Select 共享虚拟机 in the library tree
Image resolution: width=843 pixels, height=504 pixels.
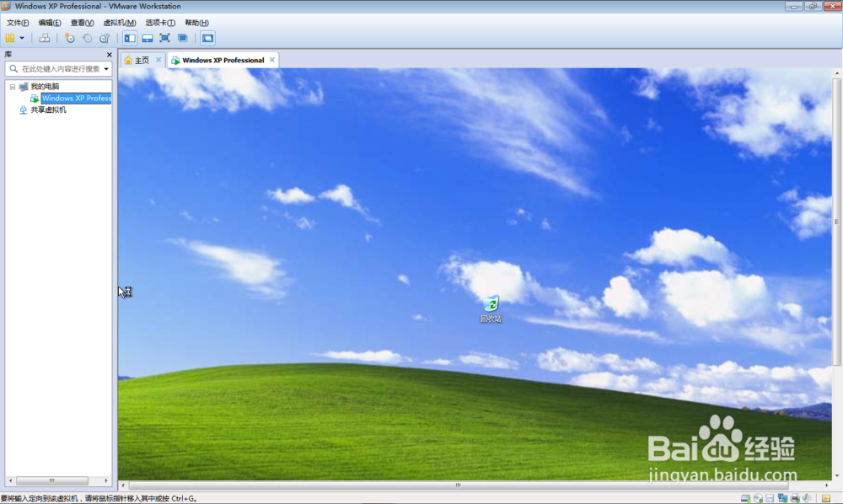coord(48,110)
